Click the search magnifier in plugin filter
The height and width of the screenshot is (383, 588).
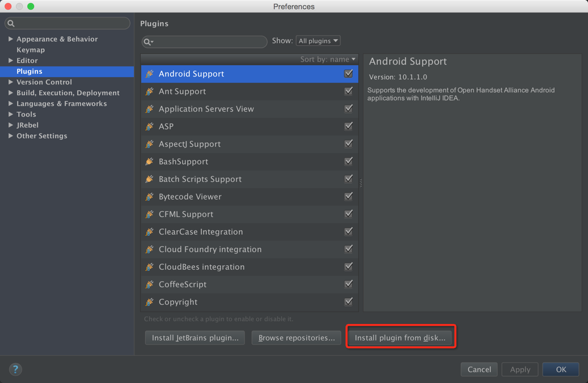(x=148, y=41)
